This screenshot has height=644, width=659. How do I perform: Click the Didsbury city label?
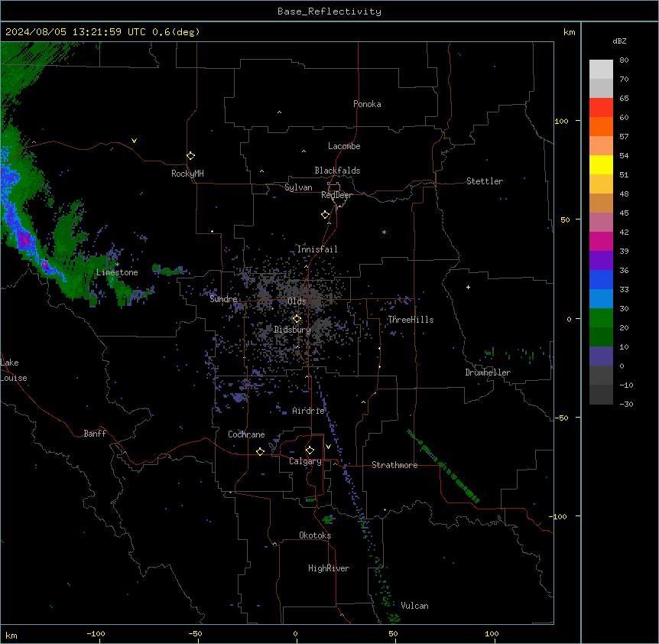pos(292,330)
